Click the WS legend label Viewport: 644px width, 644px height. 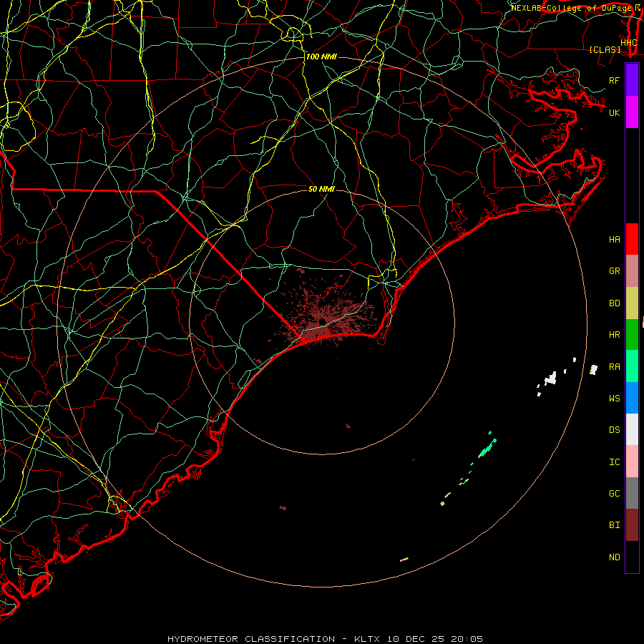click(x=614, y=398)
